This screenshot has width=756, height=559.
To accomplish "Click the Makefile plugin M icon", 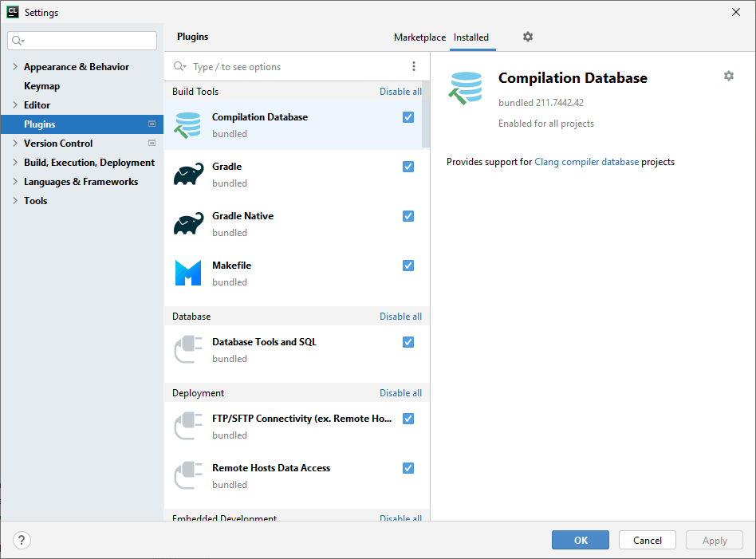I will click(x=188, y=274).
